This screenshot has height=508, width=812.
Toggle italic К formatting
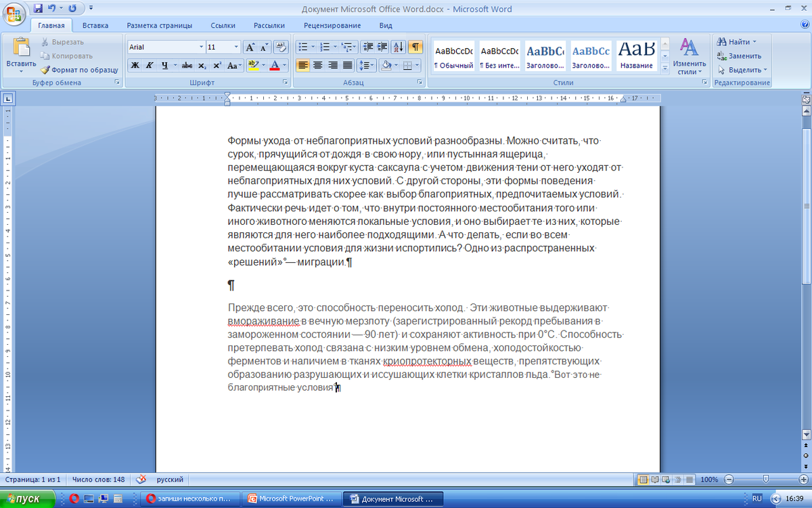point(150,66)
